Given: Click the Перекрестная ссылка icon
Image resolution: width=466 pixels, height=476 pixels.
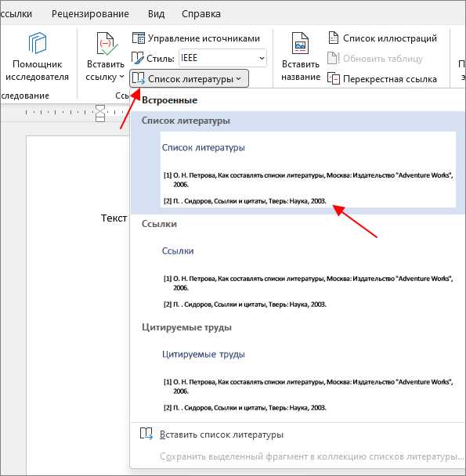Looking at the screenshot, I should pyautogui.click(x=333, y=78).
